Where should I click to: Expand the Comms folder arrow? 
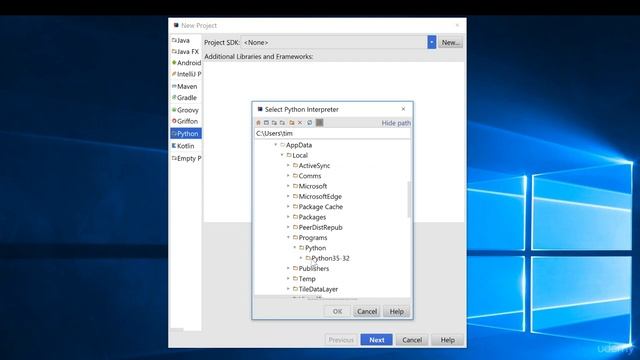click(x=288, y=176)
